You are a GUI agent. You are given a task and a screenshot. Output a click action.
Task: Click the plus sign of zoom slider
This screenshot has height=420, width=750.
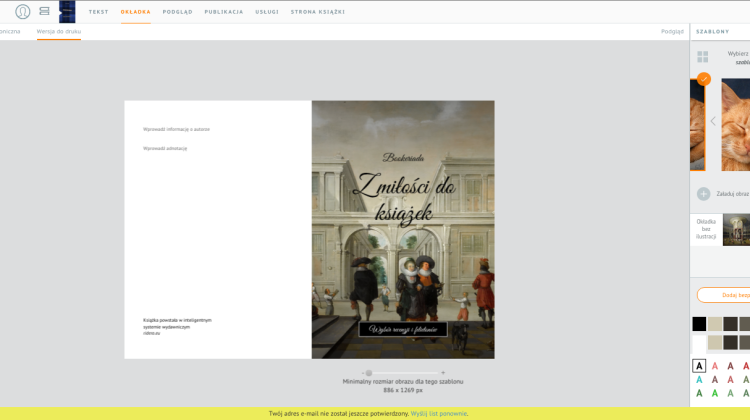point(443,373)
